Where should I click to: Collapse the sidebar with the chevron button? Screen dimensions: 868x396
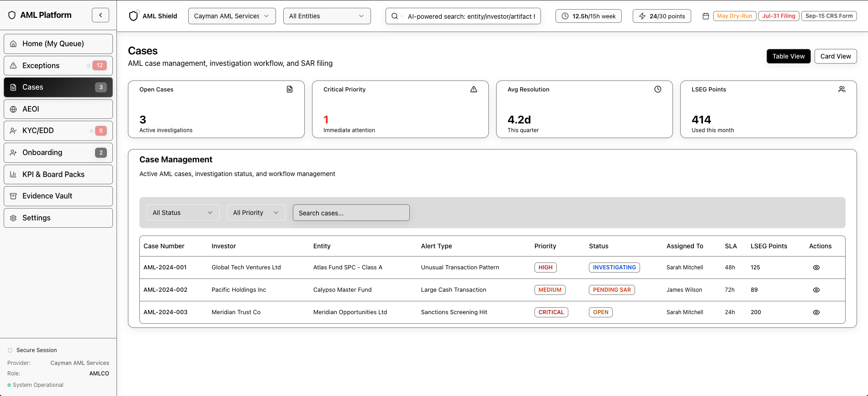point(101,15)
